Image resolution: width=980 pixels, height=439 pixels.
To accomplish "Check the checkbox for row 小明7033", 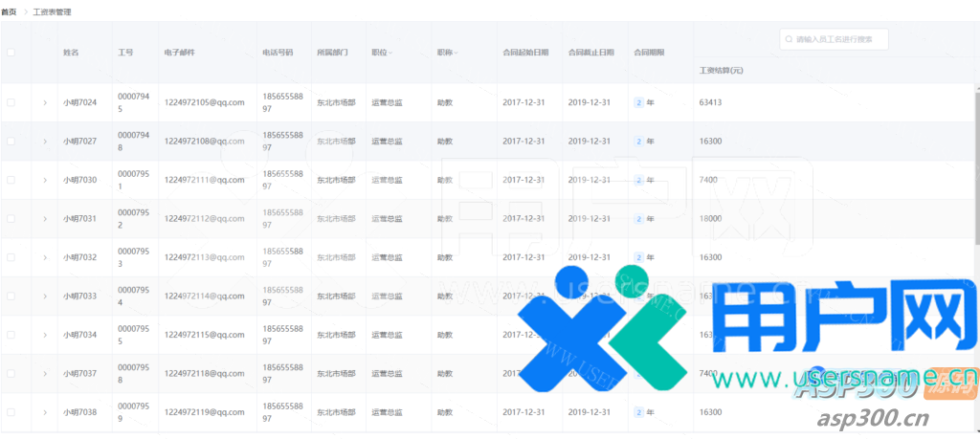I will [x=11, y=296].
